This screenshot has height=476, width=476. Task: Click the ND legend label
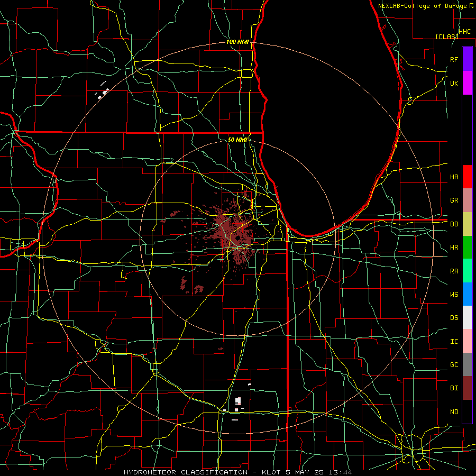pos(454,412)
